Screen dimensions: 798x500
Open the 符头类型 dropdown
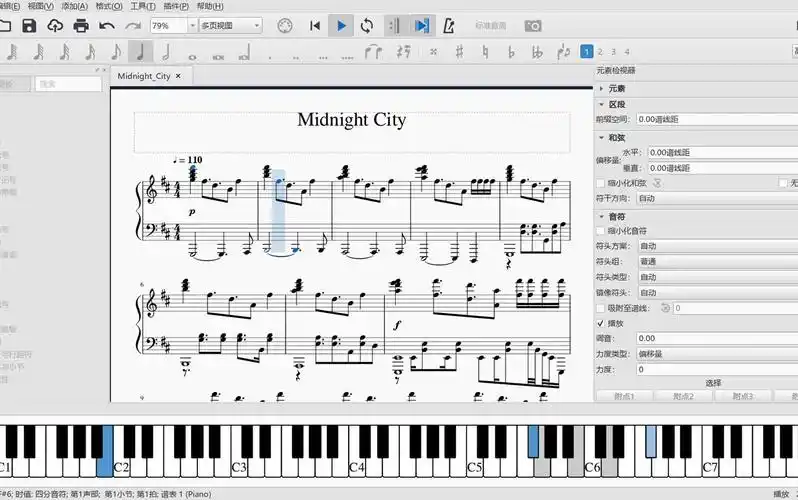pos(718,277)
